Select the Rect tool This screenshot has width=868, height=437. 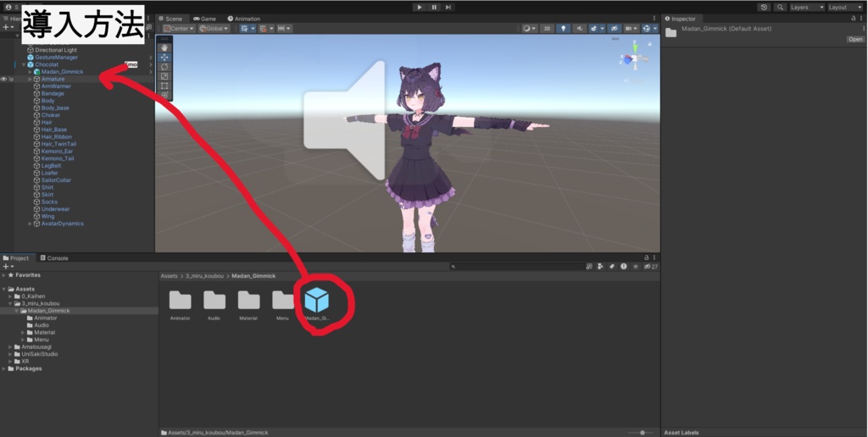point(164,86)
